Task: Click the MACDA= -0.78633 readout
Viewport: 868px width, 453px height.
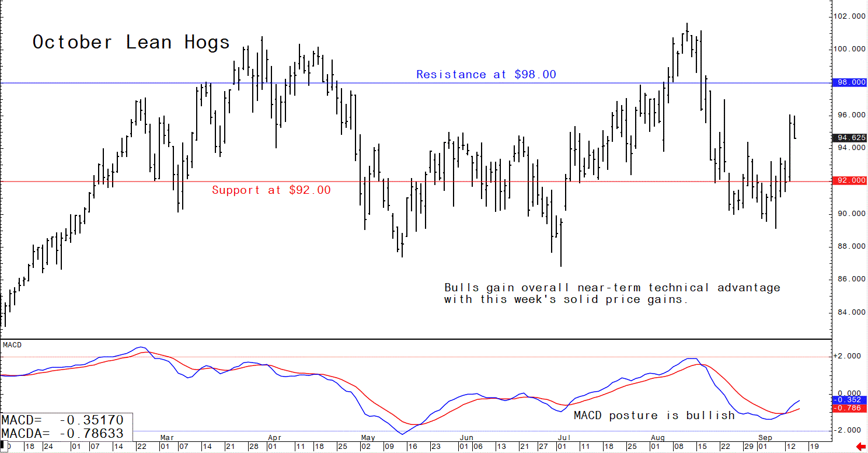Action: coord(62,434)
